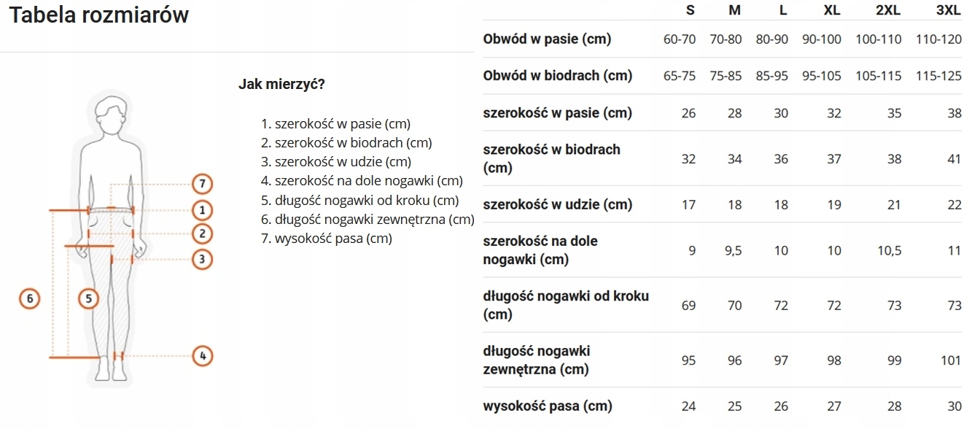Click the numbered circle 7 marker
Image resolution: width=980 pixels, height=429 pixels.
pos(203,183)
